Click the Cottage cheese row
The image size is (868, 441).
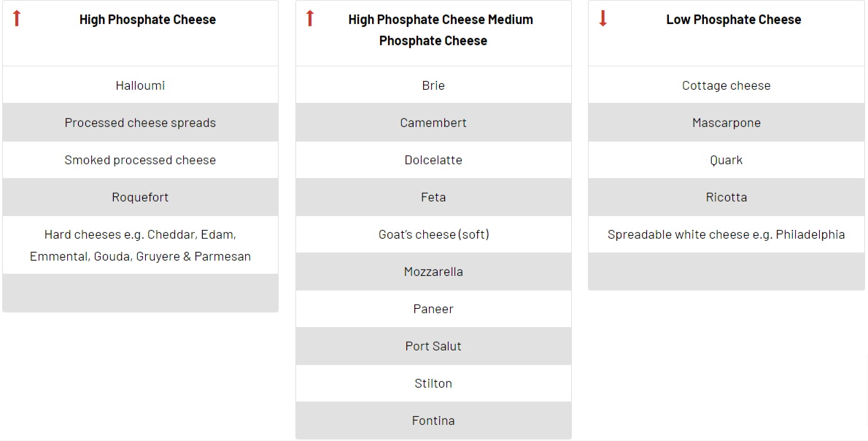726,85
